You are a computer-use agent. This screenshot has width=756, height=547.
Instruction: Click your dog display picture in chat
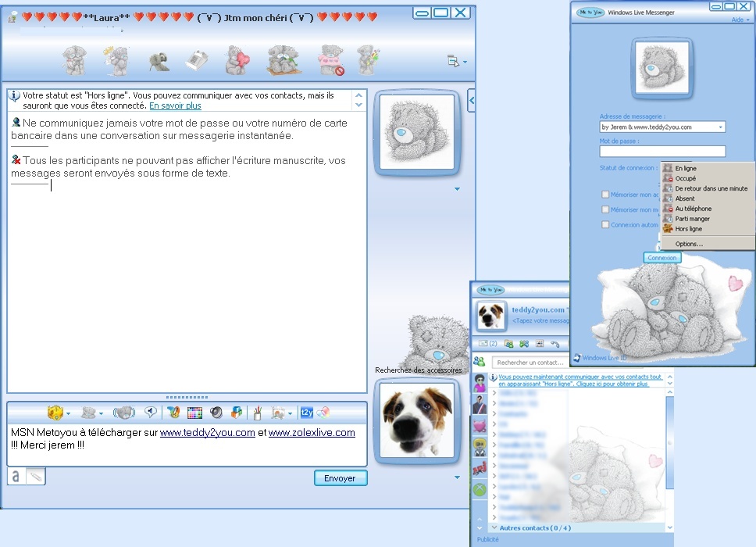[418, 420]
